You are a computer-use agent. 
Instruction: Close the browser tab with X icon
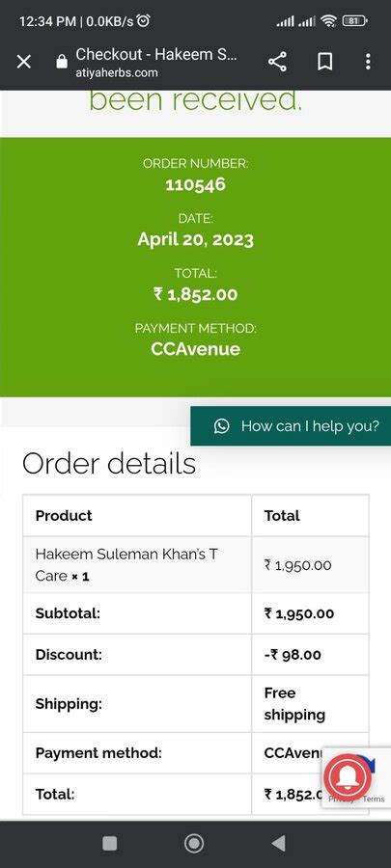click(24, 62)
